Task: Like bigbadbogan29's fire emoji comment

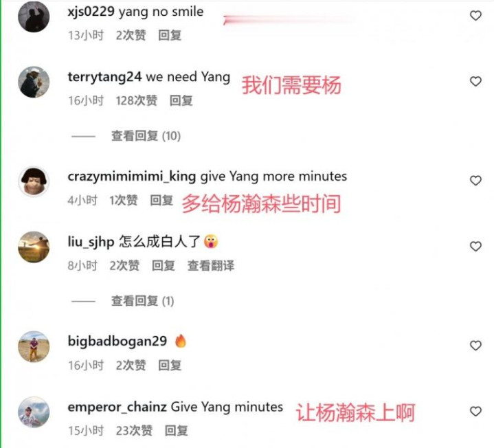Action: pos(475,346)
